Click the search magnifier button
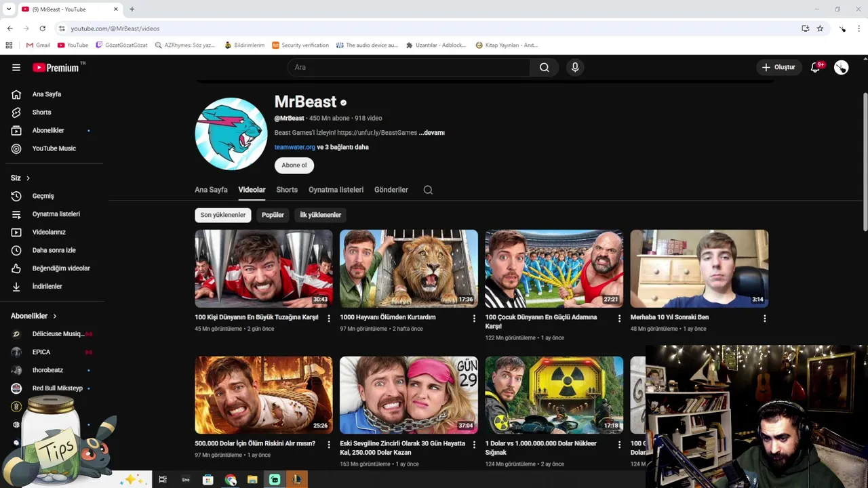 pyautogui.click(x=545, y=67)
